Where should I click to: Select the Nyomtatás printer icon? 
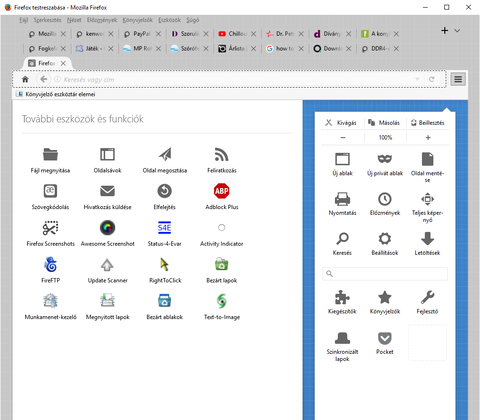pyautogui.click(x=342, y=199)
